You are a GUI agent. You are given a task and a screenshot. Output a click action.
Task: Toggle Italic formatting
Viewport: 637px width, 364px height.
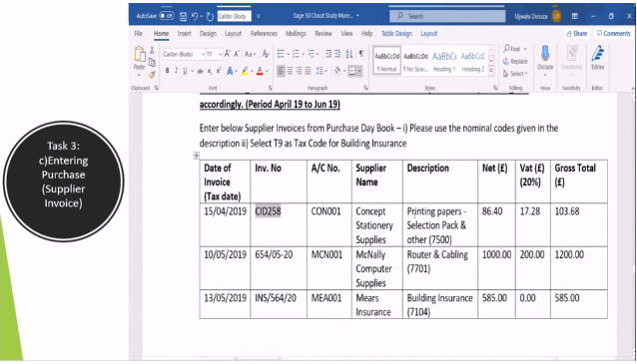(x=176, y=71)
